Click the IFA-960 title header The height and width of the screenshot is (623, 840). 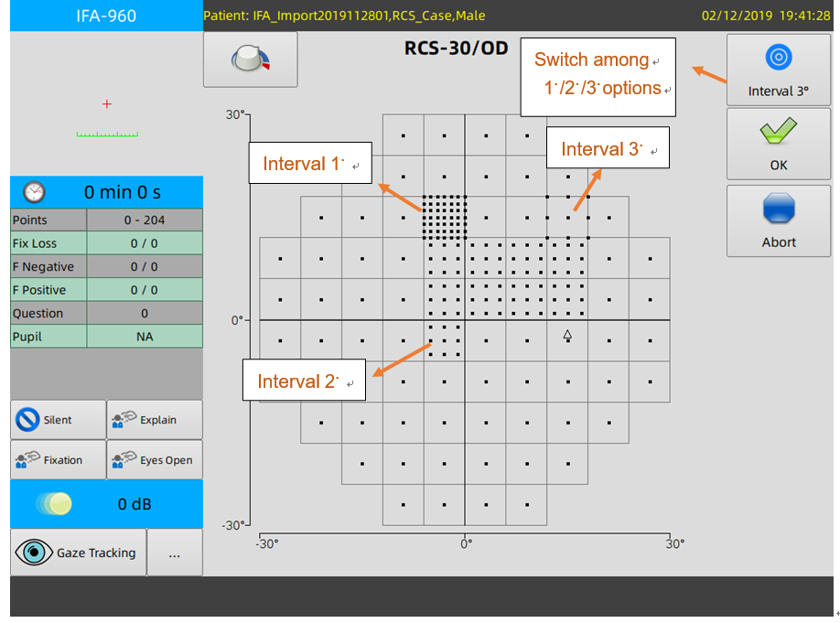point(106,16)
